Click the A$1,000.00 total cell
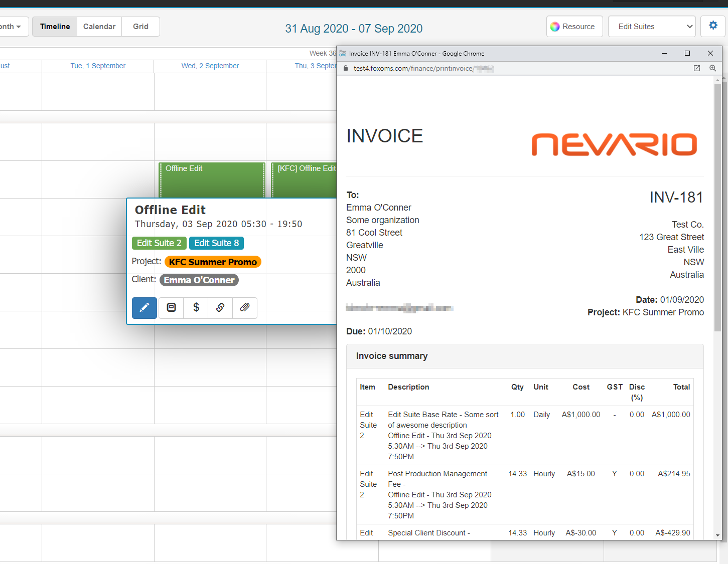This screenshot has width=728, height=564. [x=671, y=415]
